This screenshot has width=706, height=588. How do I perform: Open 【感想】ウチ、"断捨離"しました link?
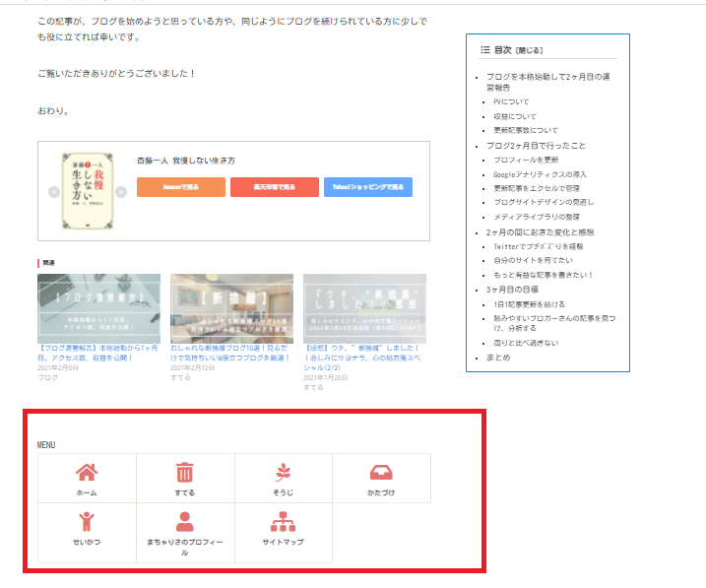coord(362,358)
